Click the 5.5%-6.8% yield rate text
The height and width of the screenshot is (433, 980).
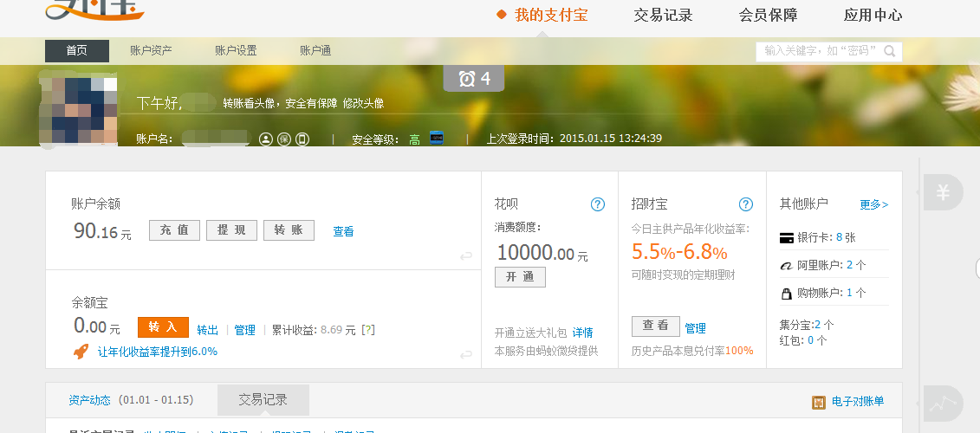click(x=679, y=252)
